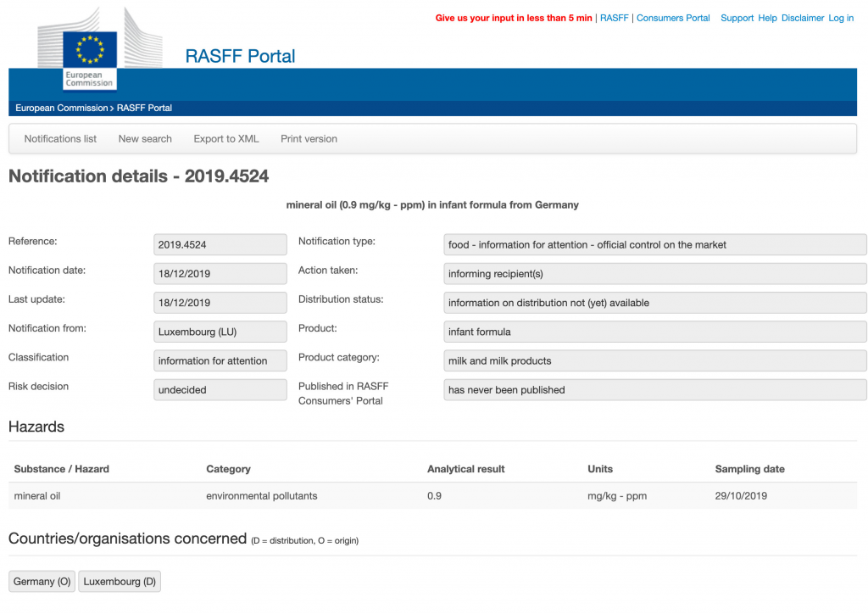The image size is (868, 614).
Task: Click the 'Substance / Hazard' column header
Action: [61, 469]
